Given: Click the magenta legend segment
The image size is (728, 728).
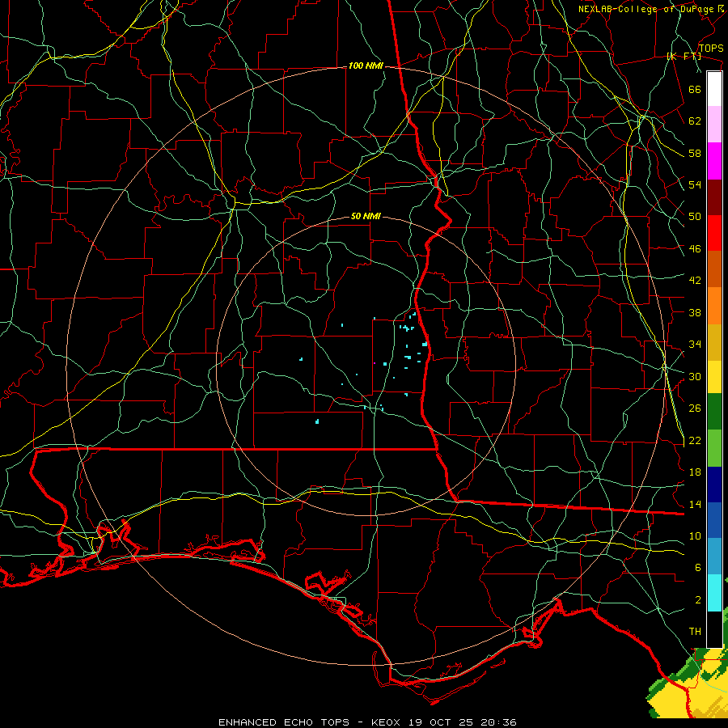Looking at the screenshot, I should point(714,161).
